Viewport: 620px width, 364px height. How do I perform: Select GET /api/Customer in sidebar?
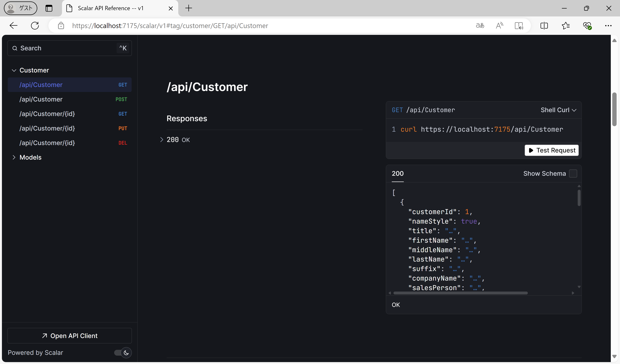[x=70, y=85]
